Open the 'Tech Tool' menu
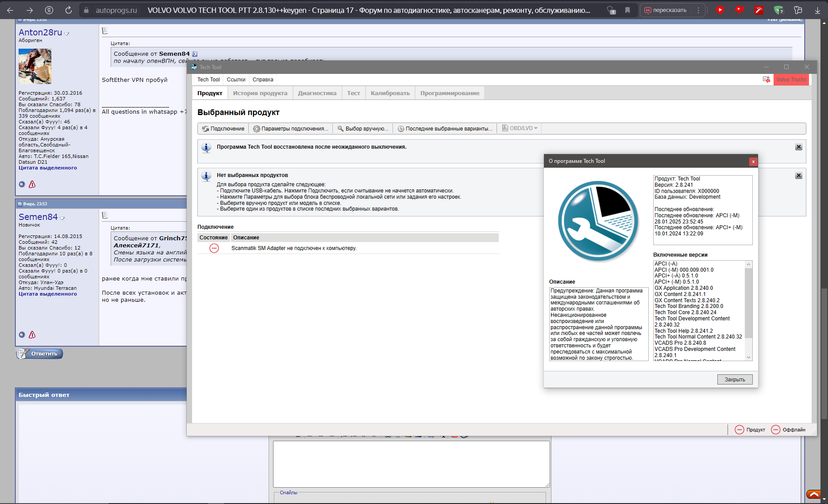The height and width of the screenshot is (504, 828). pyautogui.click(x=208, y=80)
